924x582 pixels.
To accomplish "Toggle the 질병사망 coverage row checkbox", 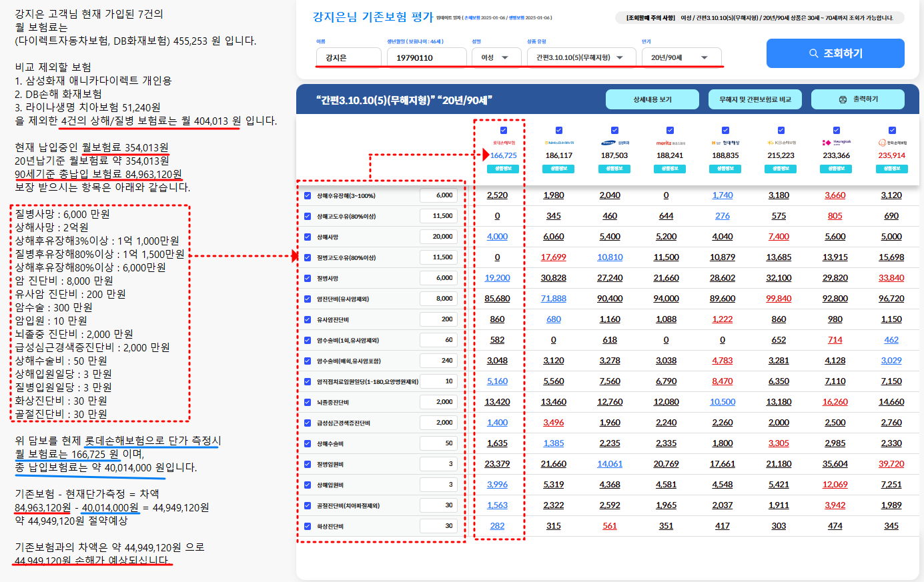I will click(308, 279).
